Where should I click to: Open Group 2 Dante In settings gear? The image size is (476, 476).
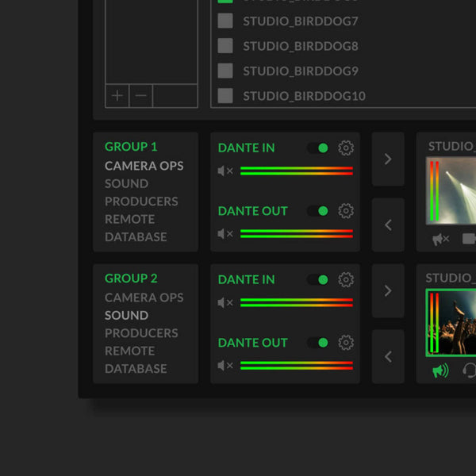(346, 279)
